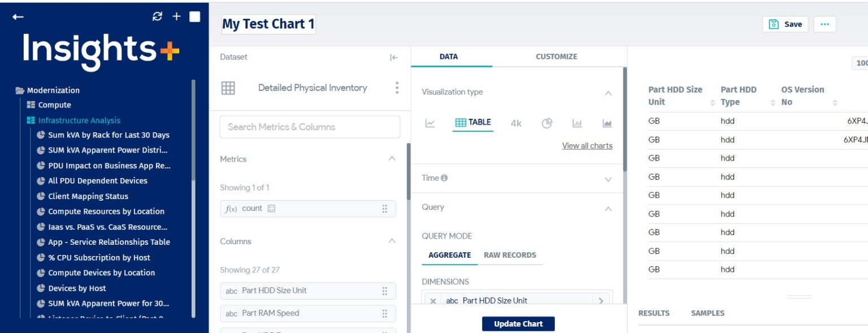The width and height of the screenshot is (868, 333).
Task: Select the bar chart visualization icon
Action: [576, 122]
